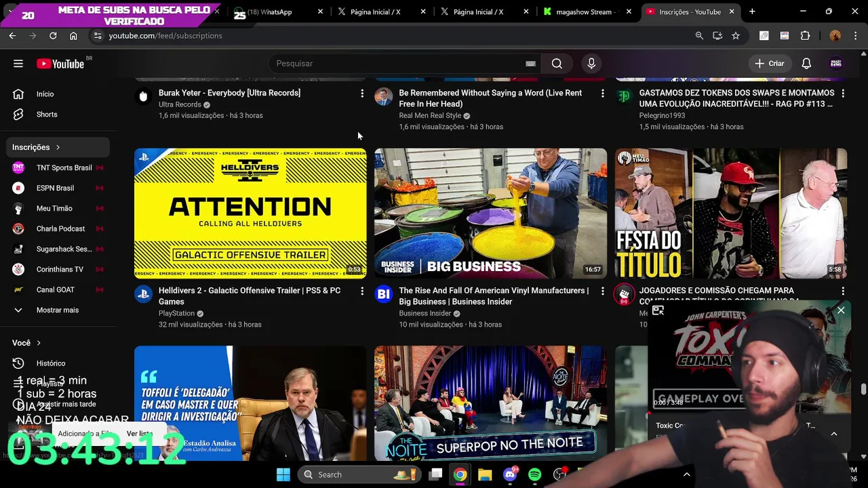Install the app via the address bar icon
Viewport: 868px width, 488px height.
(717, 36)
